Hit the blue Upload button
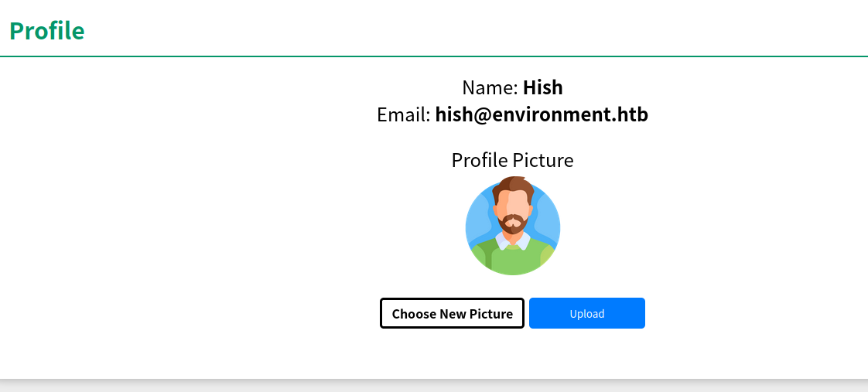This screenshot has height=392, width=868. click(586, 313)
